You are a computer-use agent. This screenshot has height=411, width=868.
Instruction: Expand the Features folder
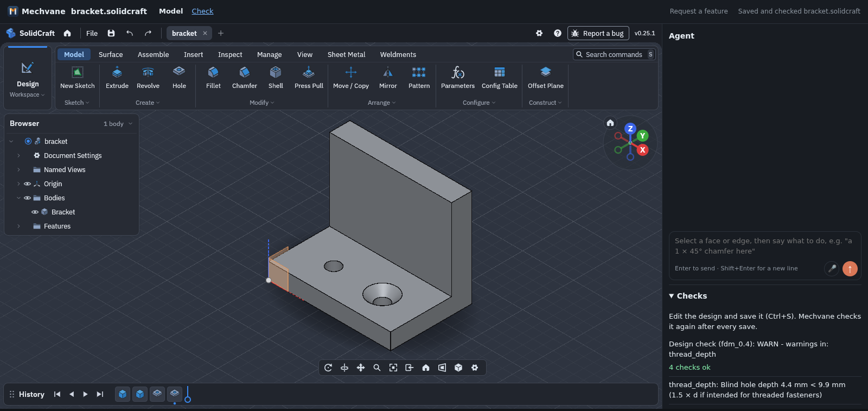[x=18, y=226]
